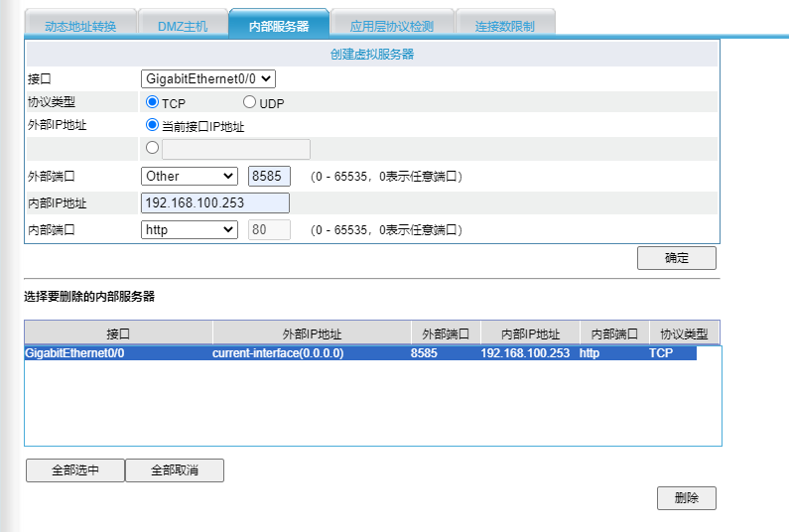789x532 pixels.
Task: Select the UDP protocol radio button
Action: tap(249, 102)
